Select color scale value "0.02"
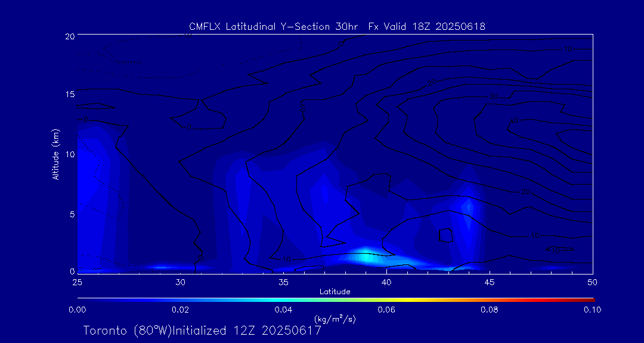This screenshot has width=644, height=343. [x=181, y=310]
